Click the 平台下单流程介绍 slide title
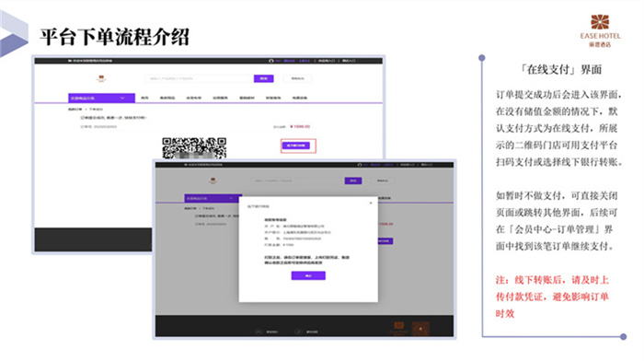Image resolution: width=644 pixels, height=361 pixels. [x=115, y=37]
